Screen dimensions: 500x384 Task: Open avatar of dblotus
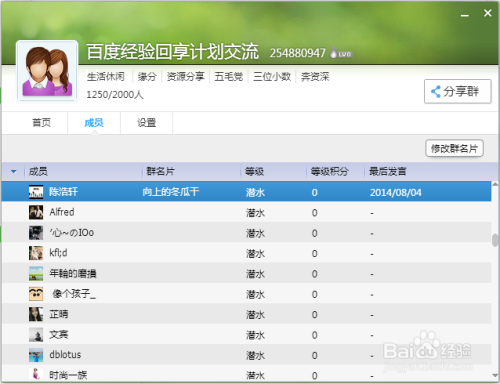click(x=36, y=355)
